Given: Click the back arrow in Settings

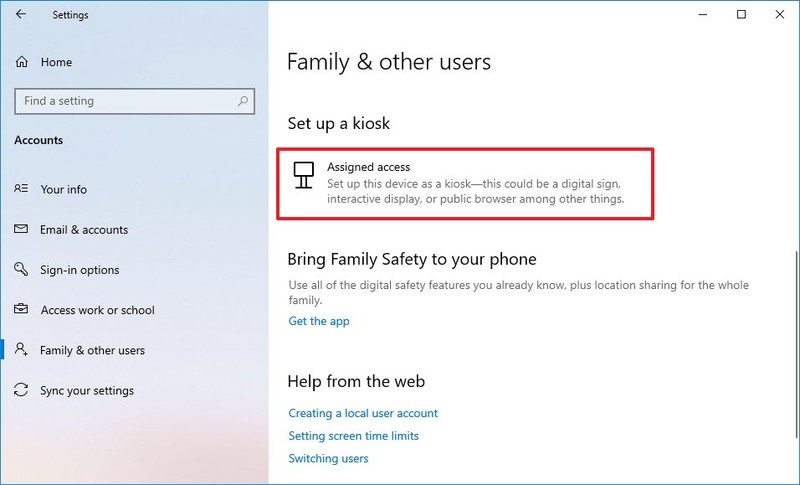Looking at the screenshot, I should 20,14.
